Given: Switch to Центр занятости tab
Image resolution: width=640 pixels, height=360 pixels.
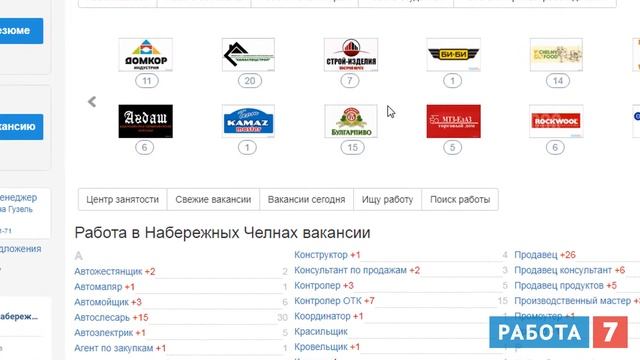Looking at the screenshot, I should coord(122,200).
